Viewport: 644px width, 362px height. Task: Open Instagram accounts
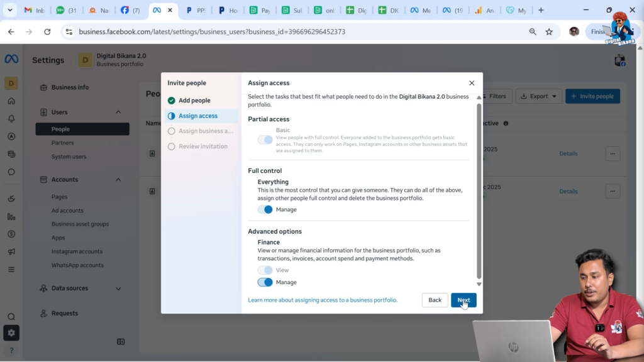click(77, 251)
